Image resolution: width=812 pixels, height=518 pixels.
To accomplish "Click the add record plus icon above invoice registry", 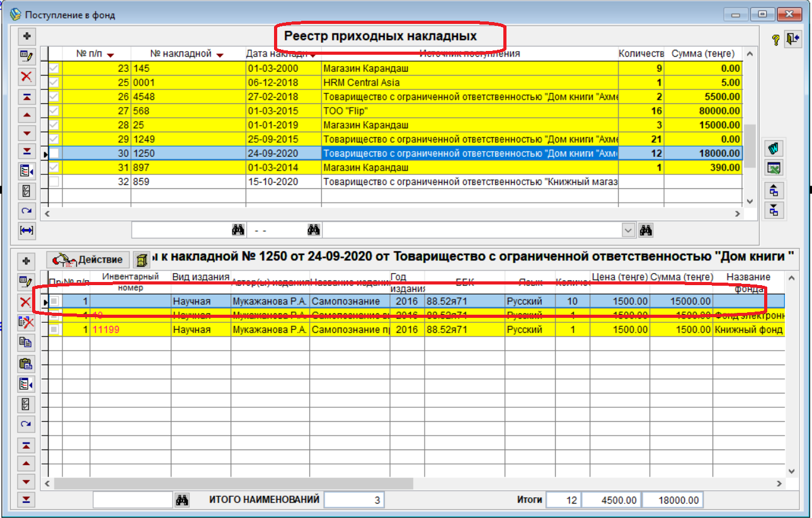I will pos(26,35).
